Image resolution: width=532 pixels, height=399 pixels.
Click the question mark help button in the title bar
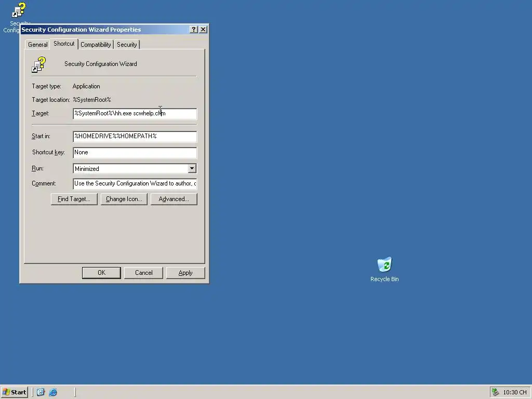click(x=193, y=30)
